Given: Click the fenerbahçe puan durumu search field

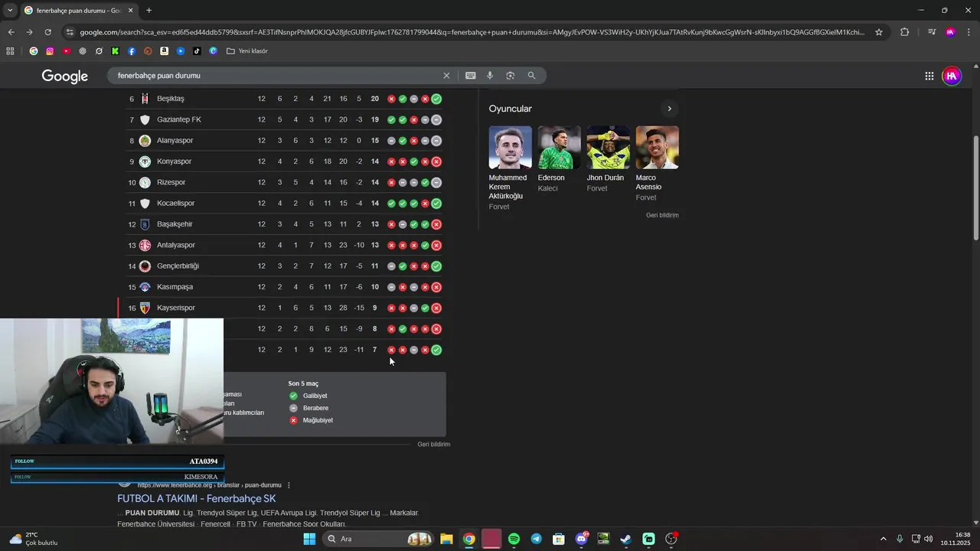Looking at the screenshot, I should [x=276, y=76].
